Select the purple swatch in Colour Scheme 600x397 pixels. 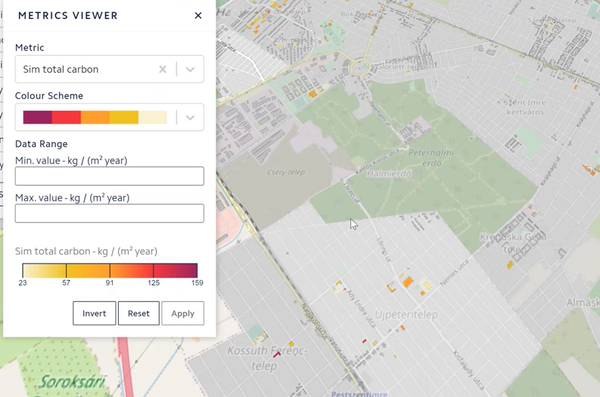pos(38,117)
